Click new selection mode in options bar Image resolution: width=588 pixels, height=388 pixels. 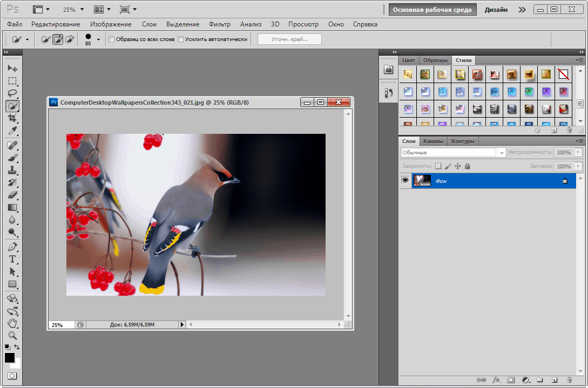45,39
